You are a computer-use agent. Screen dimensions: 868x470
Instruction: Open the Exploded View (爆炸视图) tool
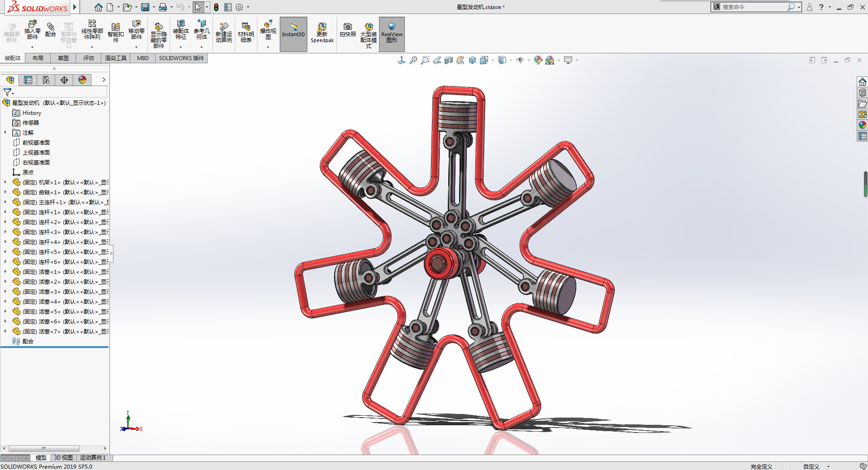(268, 28)
